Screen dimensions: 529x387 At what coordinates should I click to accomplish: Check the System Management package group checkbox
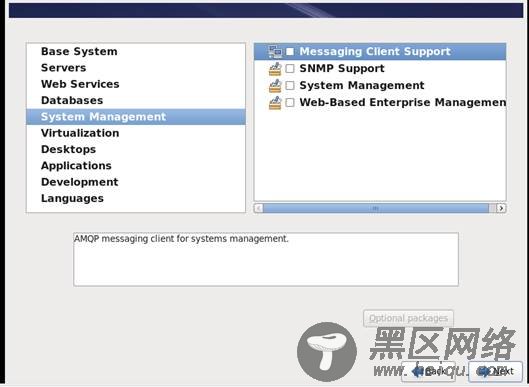coord(290,86)
